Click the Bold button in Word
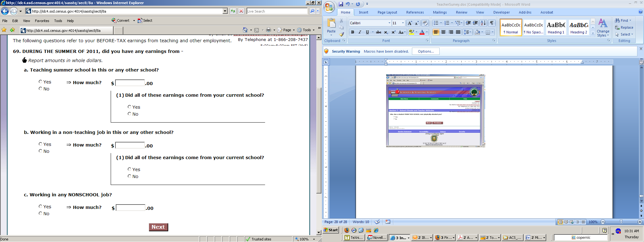 [x=353, y=32]
